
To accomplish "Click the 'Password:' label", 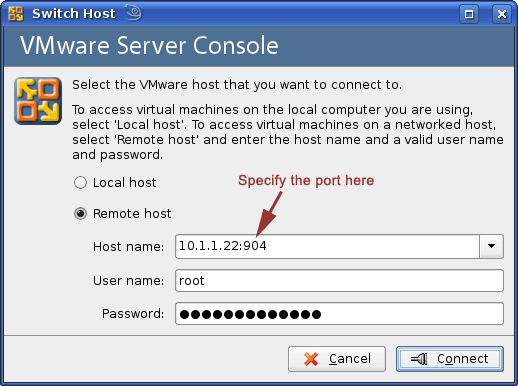I will point(133,314).
